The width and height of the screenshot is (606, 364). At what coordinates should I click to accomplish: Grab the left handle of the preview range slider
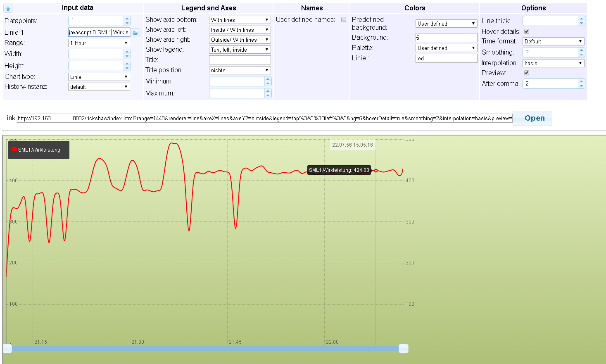click(7, 348)
